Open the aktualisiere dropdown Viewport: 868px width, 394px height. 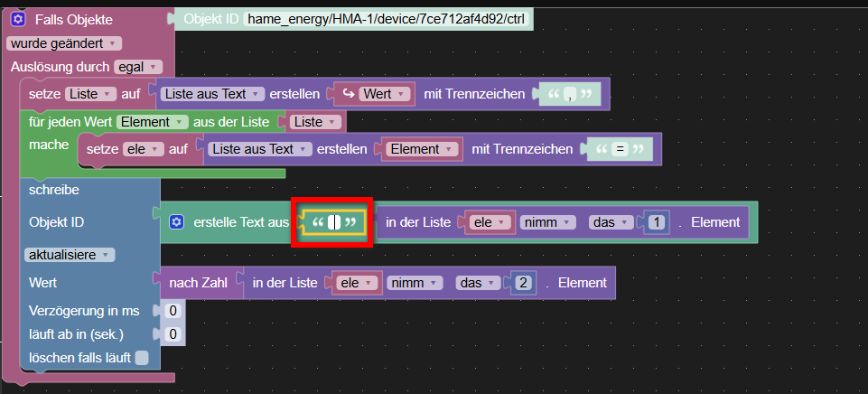click(x=70, y=255)
